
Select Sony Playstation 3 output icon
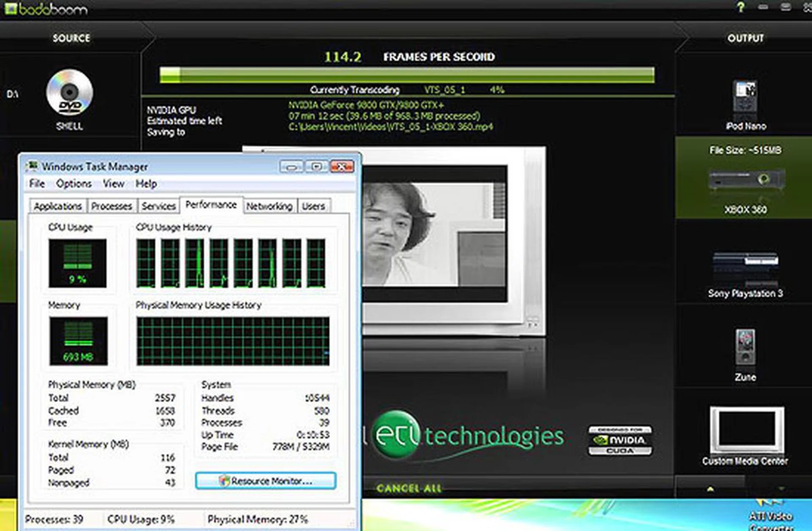[x=745, y=269]
